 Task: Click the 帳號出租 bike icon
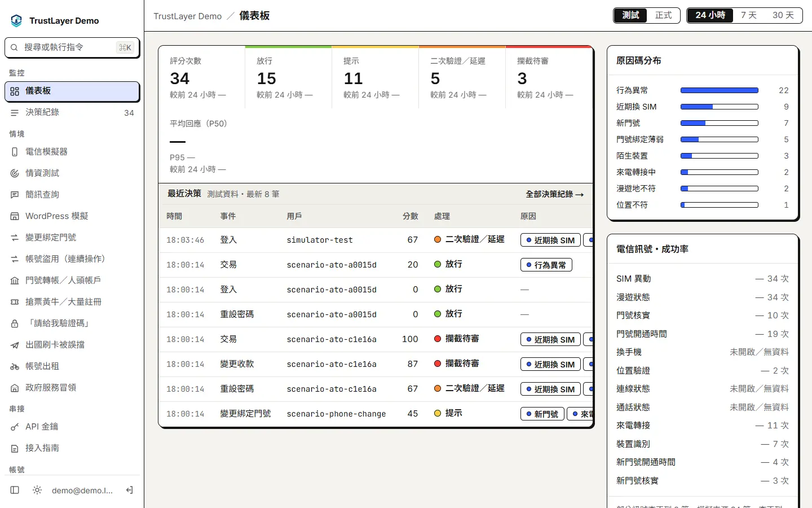(15, 366)
